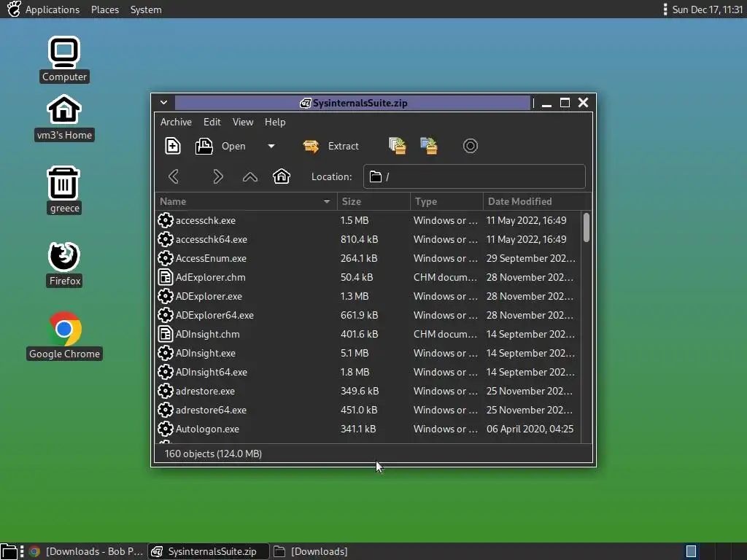Launch Google Chrome from the desktop
Screen dimensions: 747x560
pyautogui.click(x=64, y=335)
